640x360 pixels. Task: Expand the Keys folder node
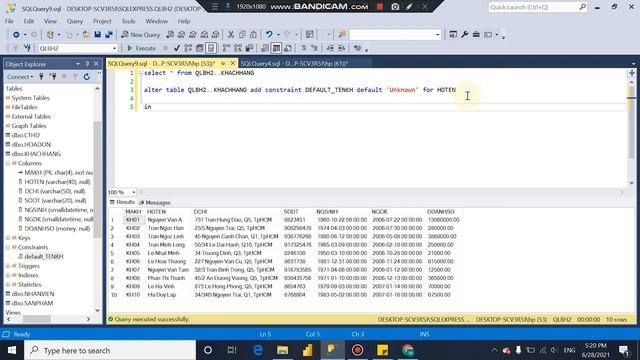click(x=8, y=238)
